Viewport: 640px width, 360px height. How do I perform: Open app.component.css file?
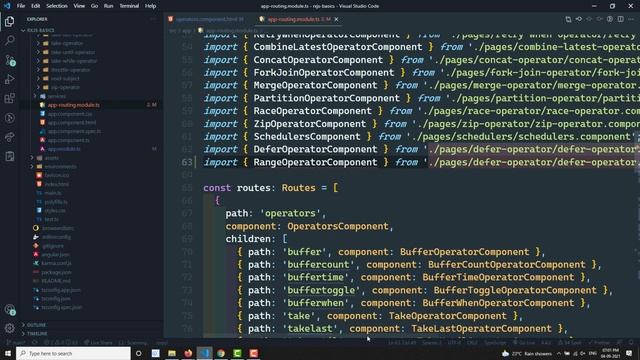pos(70,114)
